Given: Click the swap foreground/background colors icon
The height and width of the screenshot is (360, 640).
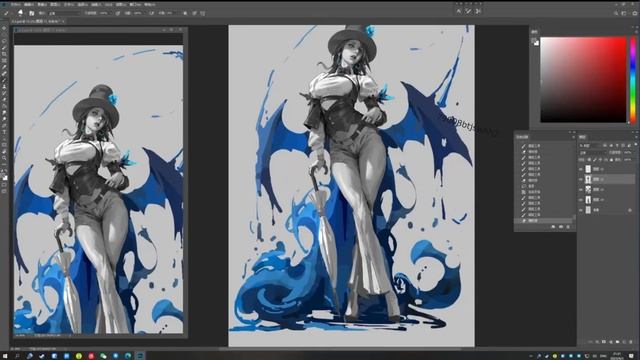Looking at the screenshot, I should (x=6, y=172).
